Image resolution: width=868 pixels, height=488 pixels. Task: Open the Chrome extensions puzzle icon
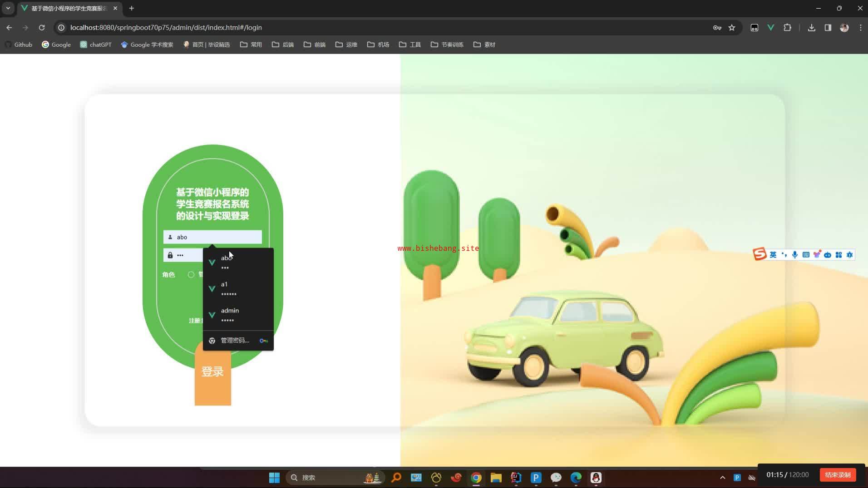(x=787, y=28)
